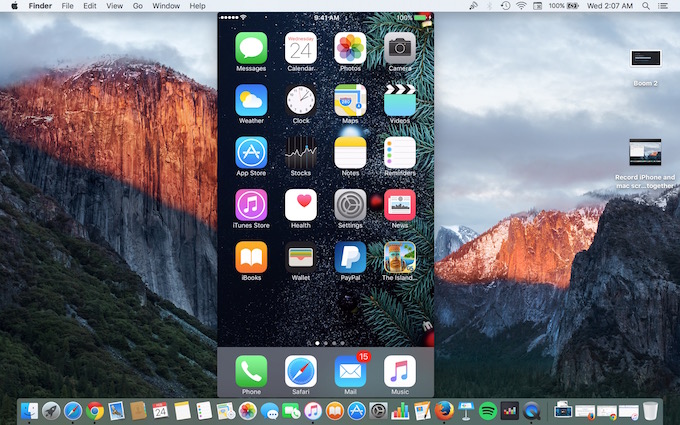Open the Window menu in menu bar

pos(166,6)
